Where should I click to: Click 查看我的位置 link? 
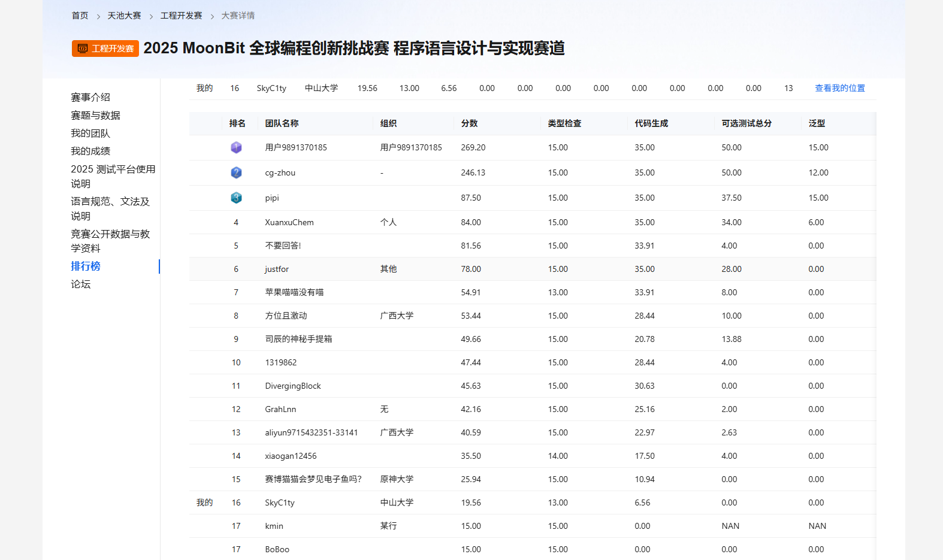point(840,88)
